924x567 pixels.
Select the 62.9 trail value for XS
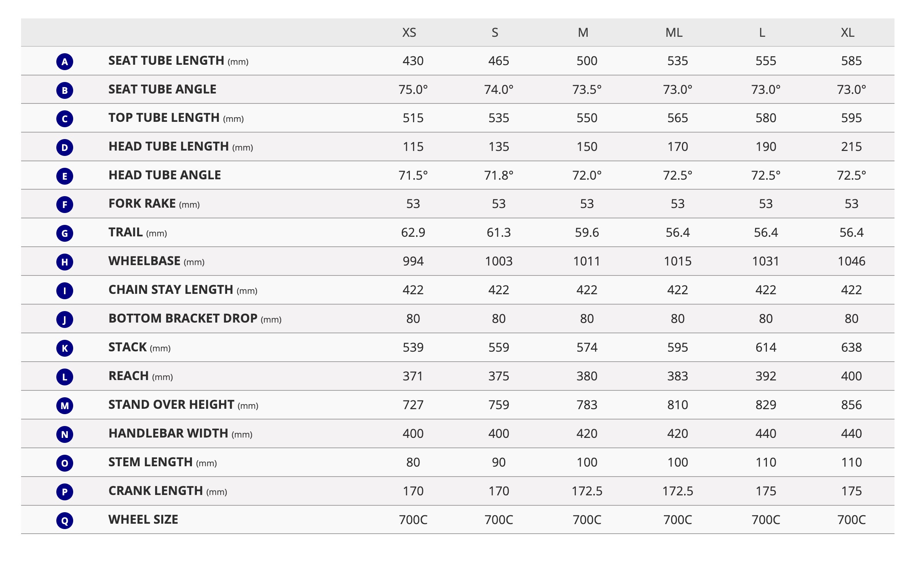click(413, 233)
